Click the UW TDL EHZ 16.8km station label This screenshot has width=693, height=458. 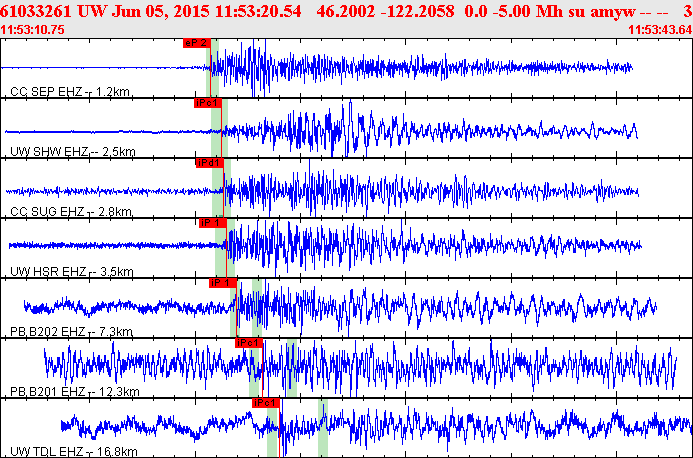coord(74,452)
